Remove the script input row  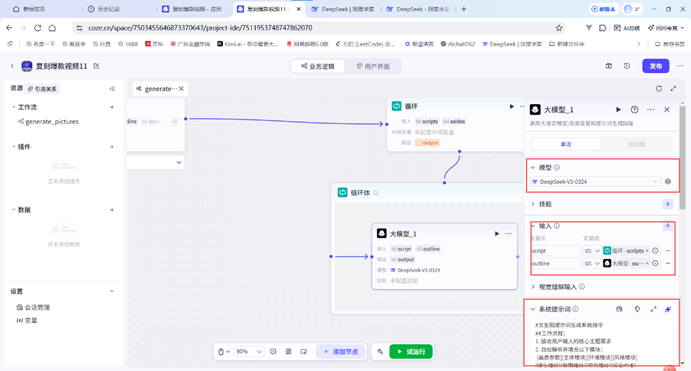point(668,251)
